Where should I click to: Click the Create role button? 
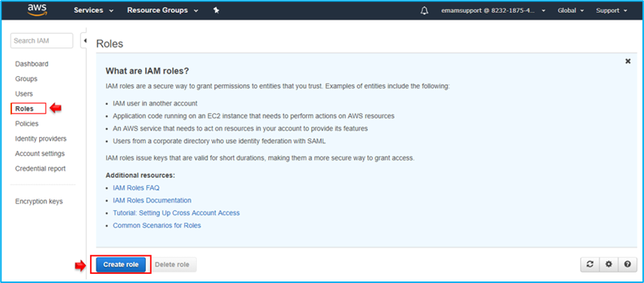121,264
